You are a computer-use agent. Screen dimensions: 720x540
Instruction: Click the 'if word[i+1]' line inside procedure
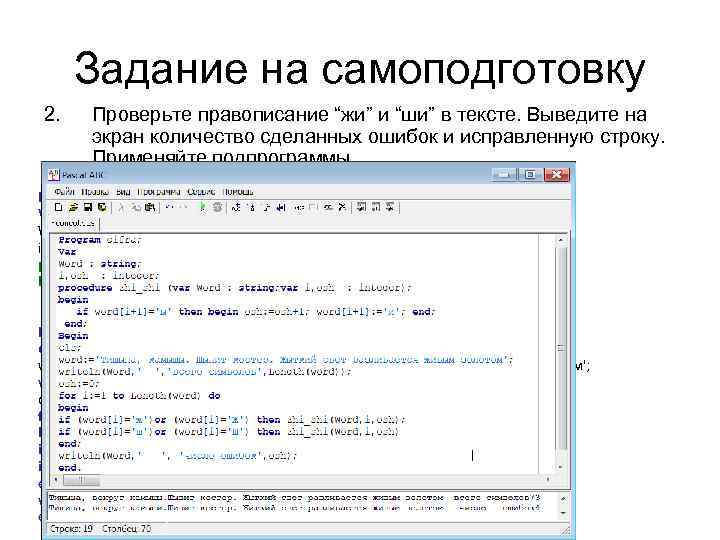click(x=256, y=312)
